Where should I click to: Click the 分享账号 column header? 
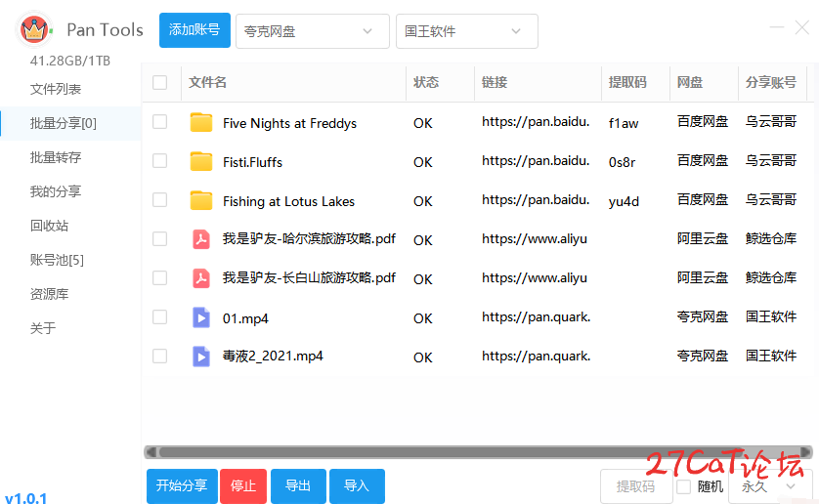coord(771,82)
